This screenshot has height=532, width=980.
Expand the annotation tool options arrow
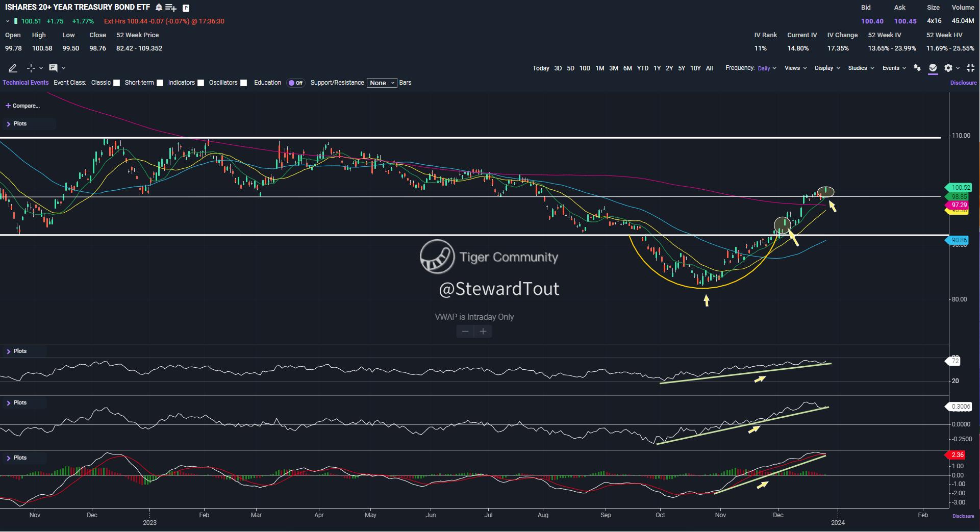coord(63,68)
